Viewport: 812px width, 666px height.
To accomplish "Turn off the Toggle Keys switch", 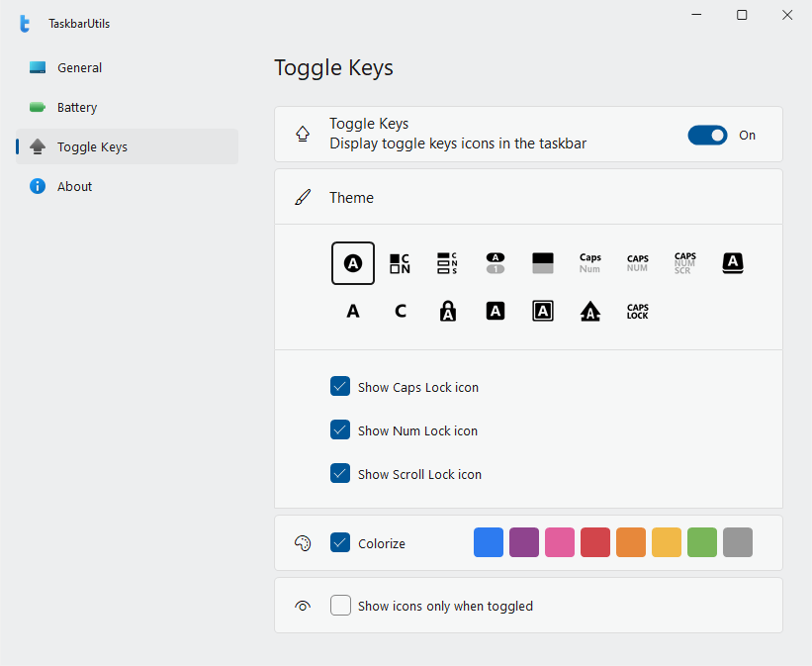I will [x=707, y=136].
